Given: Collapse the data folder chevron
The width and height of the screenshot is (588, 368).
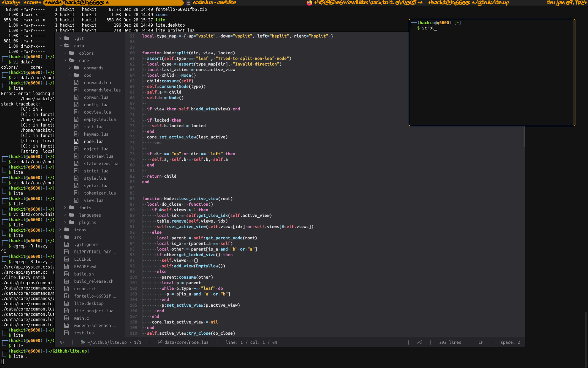Looking at the screenshot, I should 60,46.
